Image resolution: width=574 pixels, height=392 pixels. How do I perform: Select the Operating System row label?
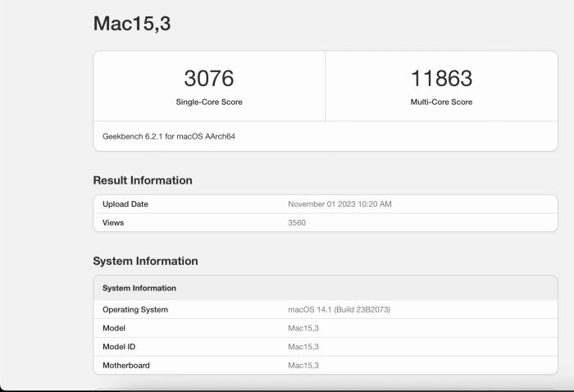[x=135, y=310]
